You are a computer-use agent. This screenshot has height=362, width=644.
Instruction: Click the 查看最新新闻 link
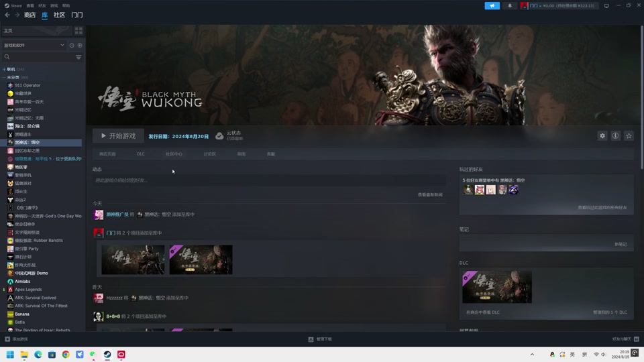(x=430, y=194)
